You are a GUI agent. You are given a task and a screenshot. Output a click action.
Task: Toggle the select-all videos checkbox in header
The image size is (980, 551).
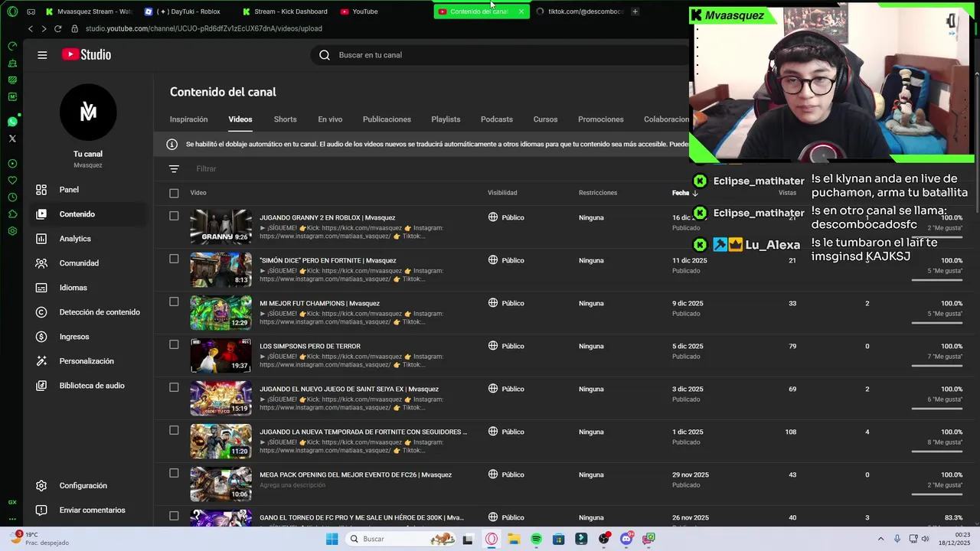click(x=174, y=193)
